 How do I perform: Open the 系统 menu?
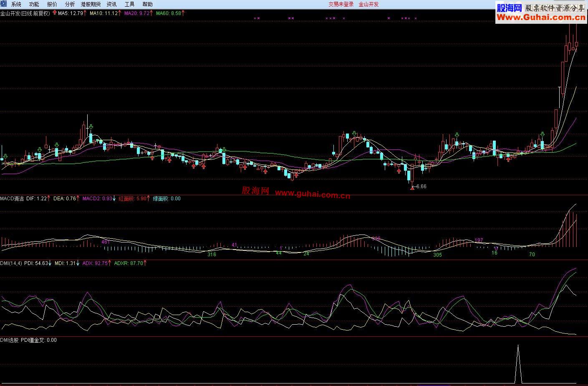point(16,4)
